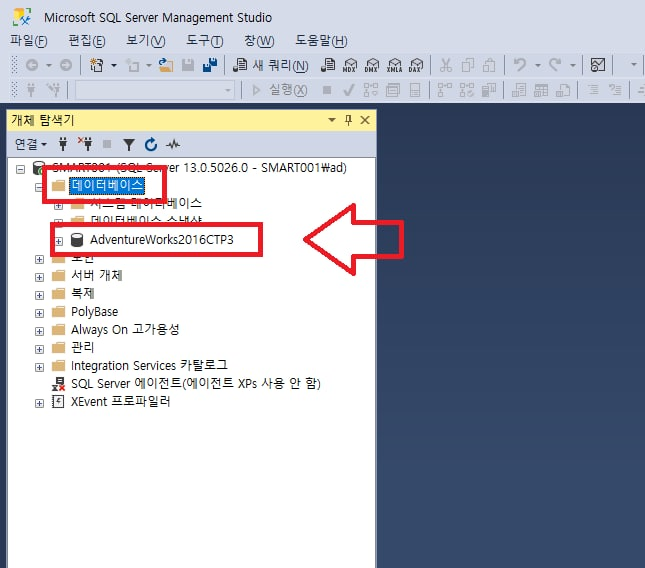Click the SQL editor Connect plug icon
645x568 pixels.
pyautogui.click(x=31, y=89)
